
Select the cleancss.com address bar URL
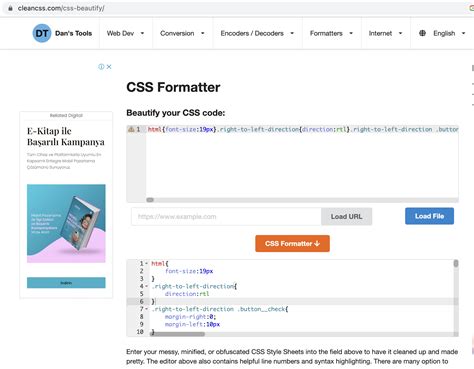[x=61, y=8]
